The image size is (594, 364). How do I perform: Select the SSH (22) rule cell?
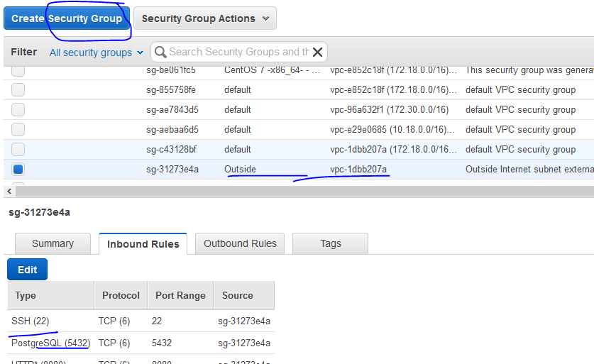point(31,321)
